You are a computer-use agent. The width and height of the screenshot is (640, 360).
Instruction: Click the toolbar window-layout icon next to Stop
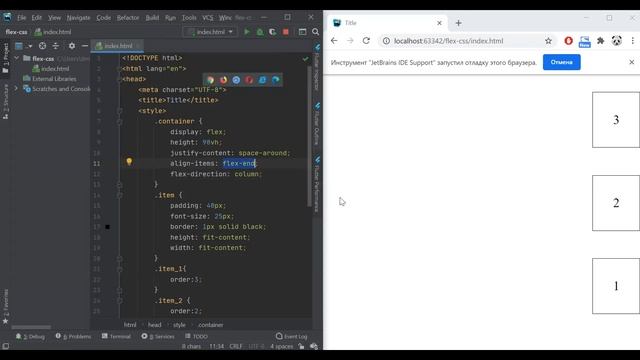click(x=302, y=32)
